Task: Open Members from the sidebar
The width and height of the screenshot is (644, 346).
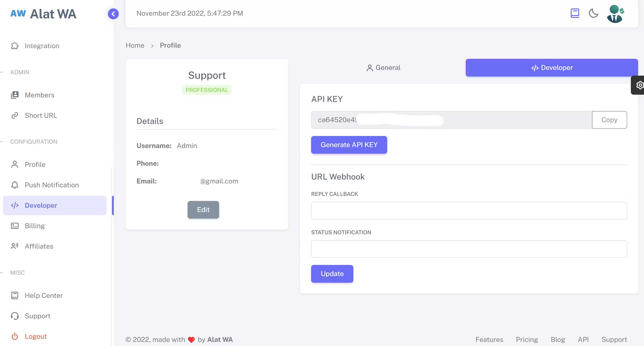Action: coord(39,95)
